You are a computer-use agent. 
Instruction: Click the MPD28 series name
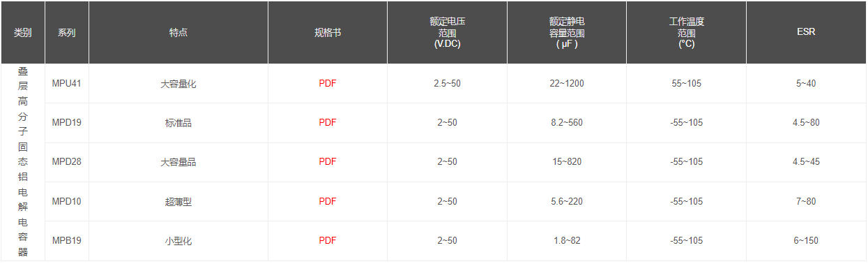66,161
